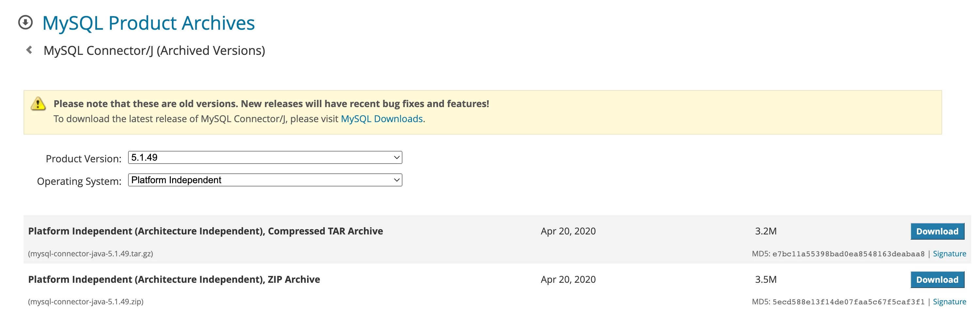Viewport: 980px width, 320px height.
Task: Click the mysql-connector-java-5.1.49.tar.gz filename
Action: click(90, 253)
